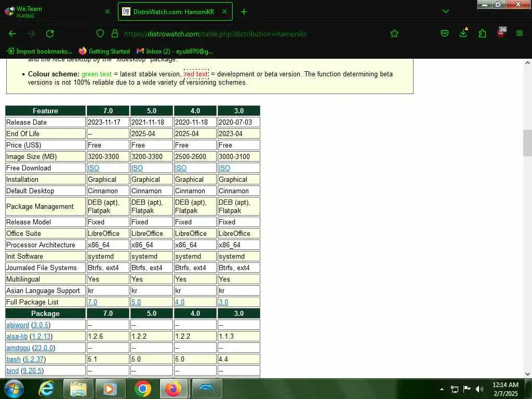The image size is (532, 399).
Task: Open the alsa-lib package link
Action: [x=17, y=336]
